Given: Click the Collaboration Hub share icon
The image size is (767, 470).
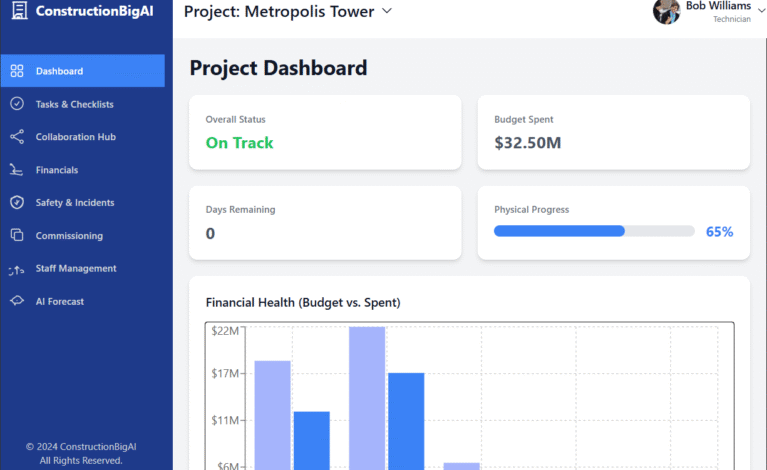Looking at the screenshot, I should 17,137.
